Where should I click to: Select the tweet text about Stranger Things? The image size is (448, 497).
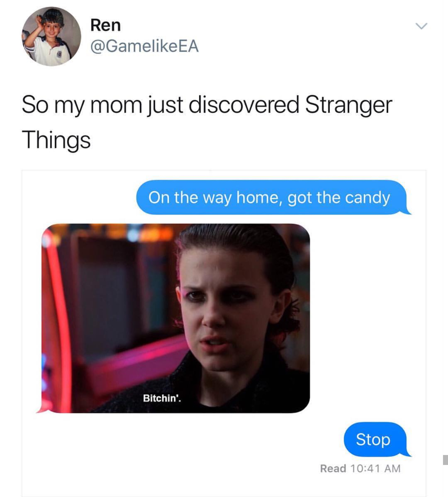[x=207, y=122]
